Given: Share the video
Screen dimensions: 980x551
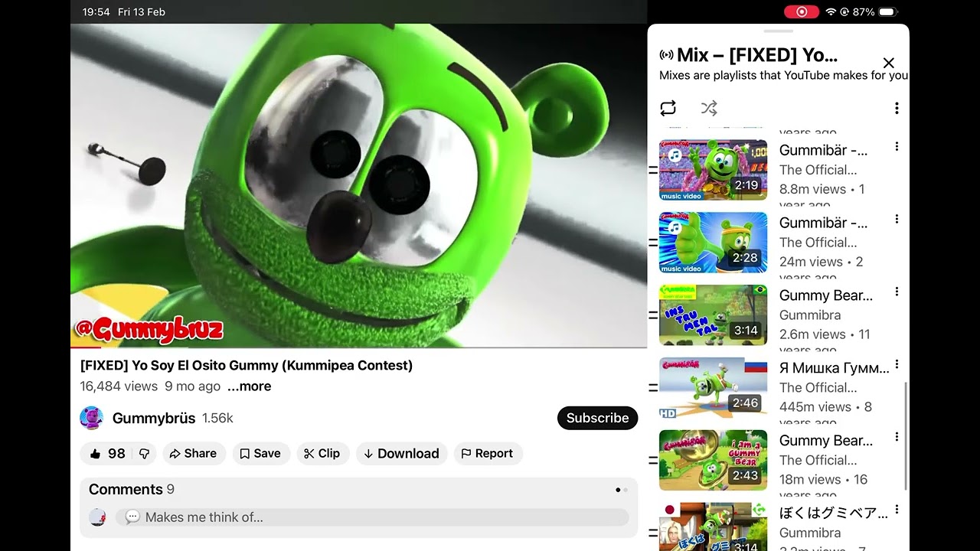Looking at the screenshot, I should pyautogui.click(x=193, y=454).
